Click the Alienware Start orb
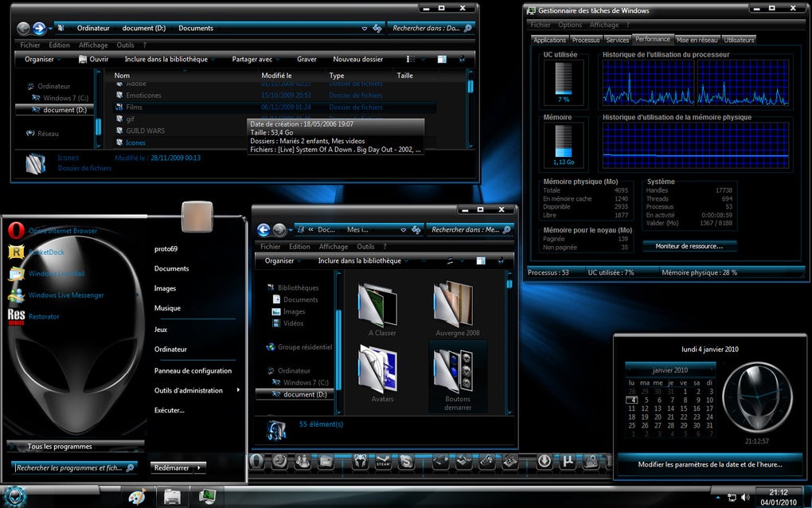The height and width of the screenshot is (508, 812). coord(14,497)
